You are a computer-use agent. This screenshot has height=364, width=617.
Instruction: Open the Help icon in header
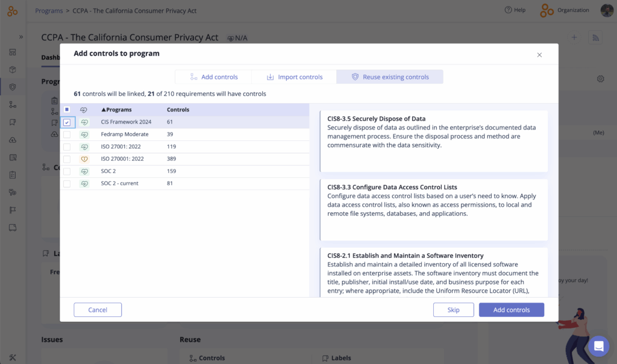click(x=509, y=10)
